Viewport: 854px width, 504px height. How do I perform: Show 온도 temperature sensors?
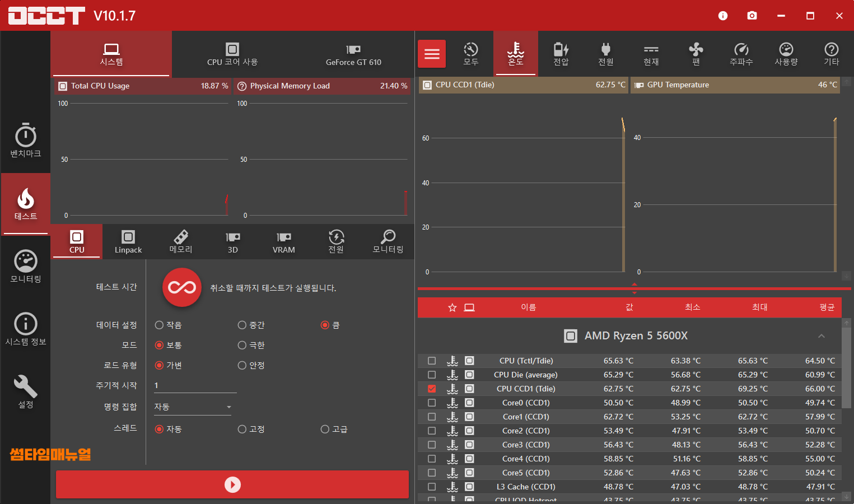coord(516,54)
